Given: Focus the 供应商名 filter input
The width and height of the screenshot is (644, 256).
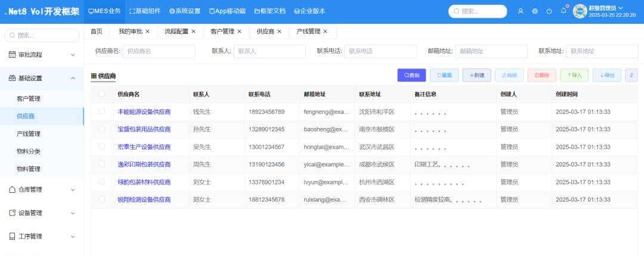Looking at the screenshot, I should pos(159,51).
